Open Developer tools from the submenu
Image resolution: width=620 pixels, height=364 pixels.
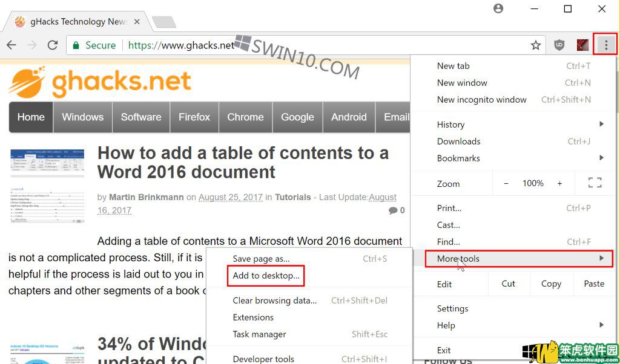[309, 359]
